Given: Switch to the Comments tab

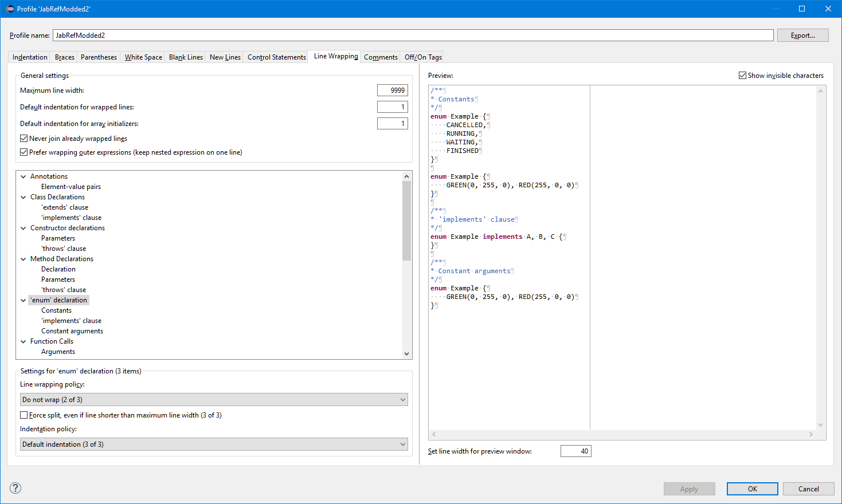Looking at the screenshot, I should (381, 57).
